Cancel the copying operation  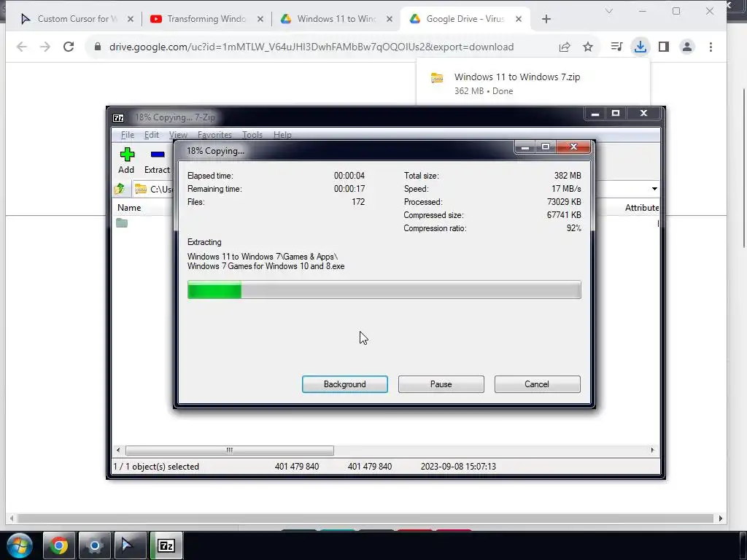coord(537,384)
